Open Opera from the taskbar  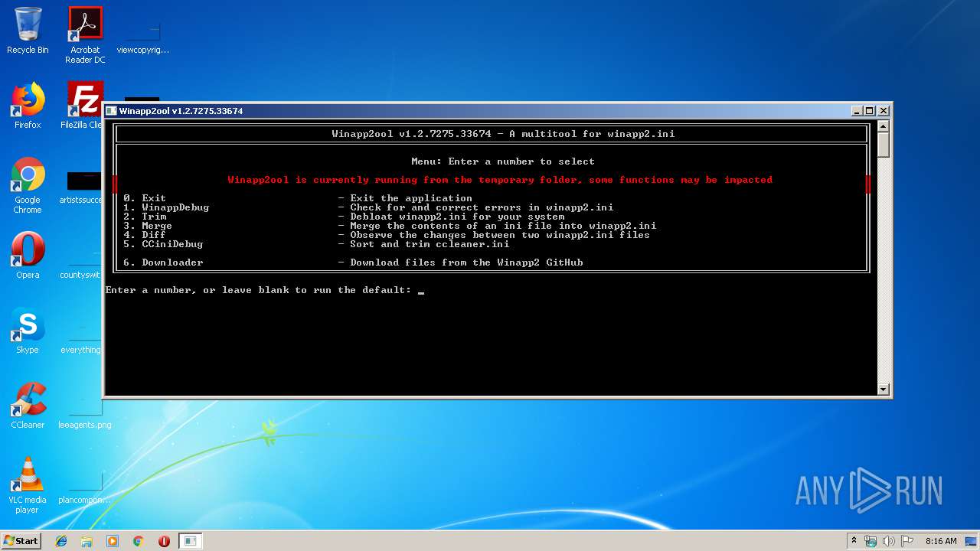[x=164, y=541]
